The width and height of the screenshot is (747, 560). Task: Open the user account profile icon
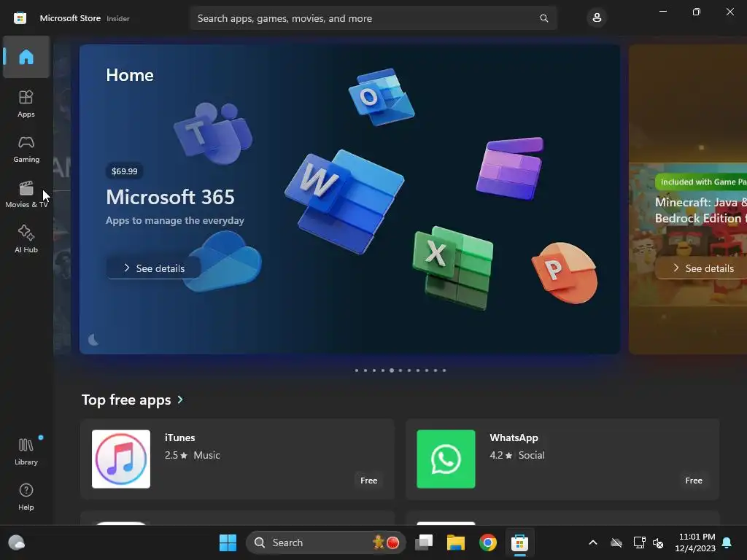pos(597,18)
